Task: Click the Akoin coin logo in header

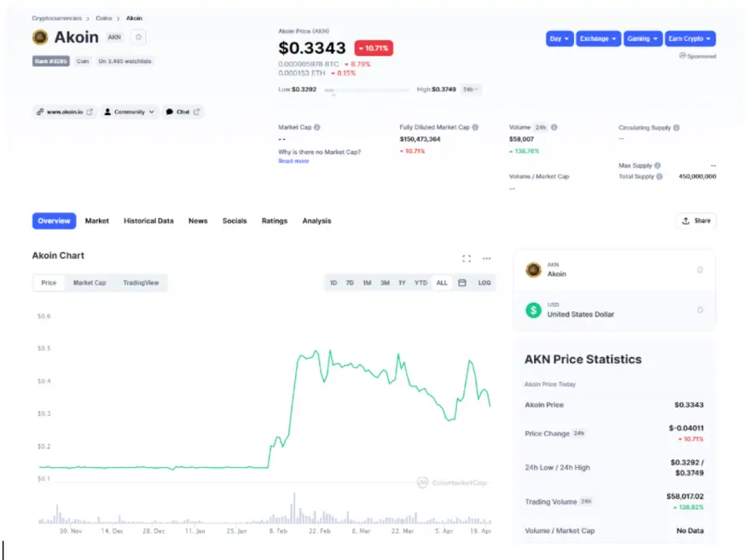Action: (40, 38)
